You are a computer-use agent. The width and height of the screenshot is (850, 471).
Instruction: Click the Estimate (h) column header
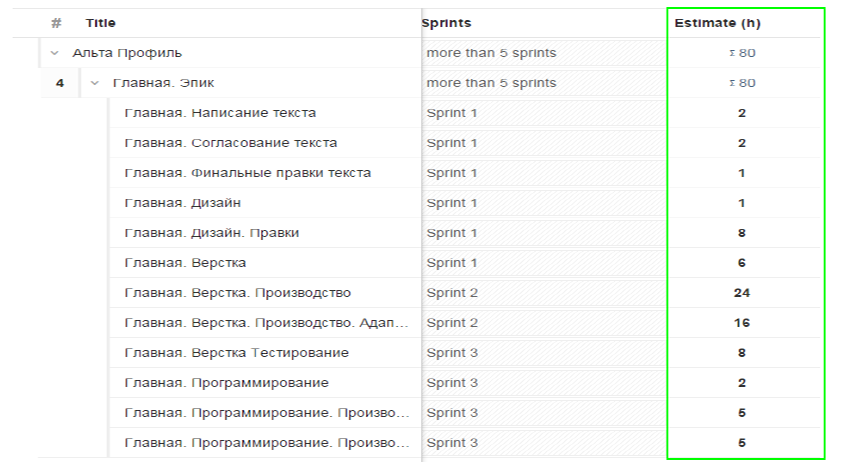coord(717,23)
